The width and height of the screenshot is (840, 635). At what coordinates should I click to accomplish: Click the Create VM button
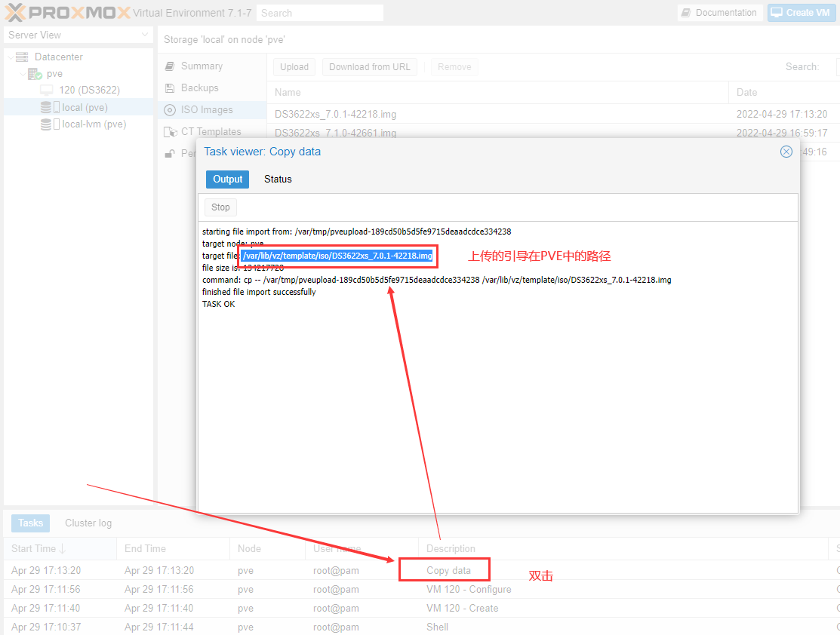[x=802, y=12]
